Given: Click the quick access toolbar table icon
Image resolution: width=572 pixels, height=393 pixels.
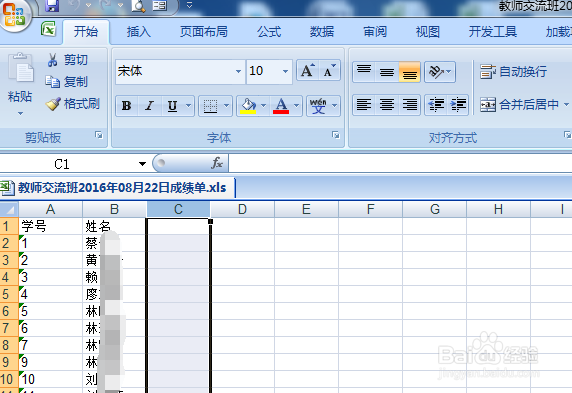Looking at the screenshot, I should click(159, 5).
